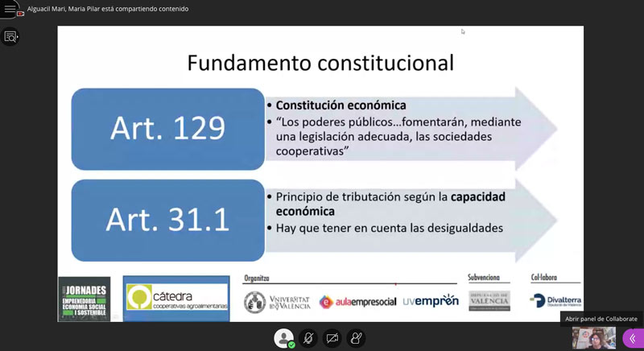
Task: Click the 'Hay que tener en cuenta las desigualdades' bullet
Action: (390, 228)
